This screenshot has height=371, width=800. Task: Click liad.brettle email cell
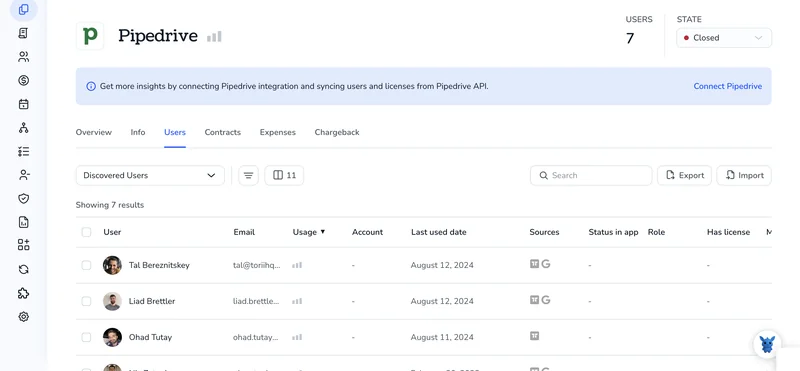(256, 301)
